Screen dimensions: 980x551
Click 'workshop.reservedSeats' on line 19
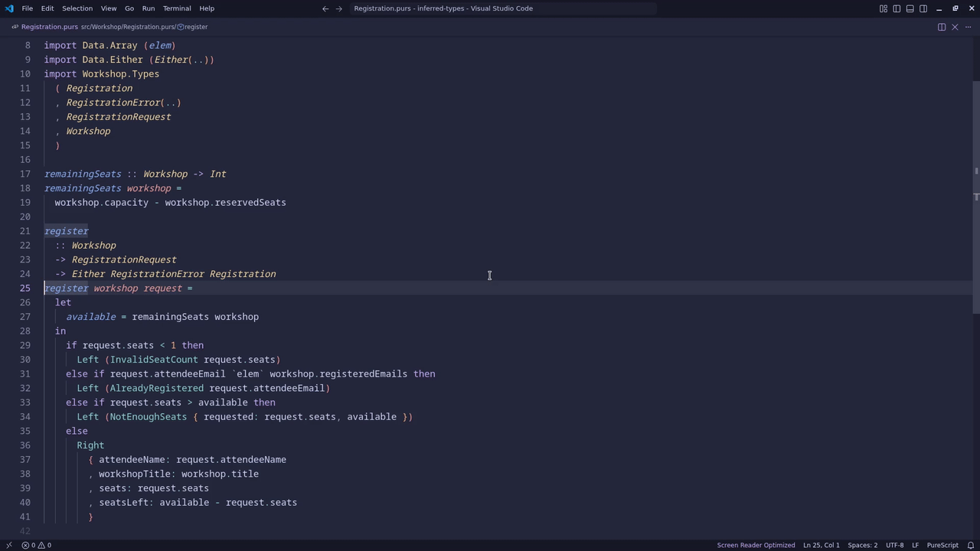click(226, 203)
